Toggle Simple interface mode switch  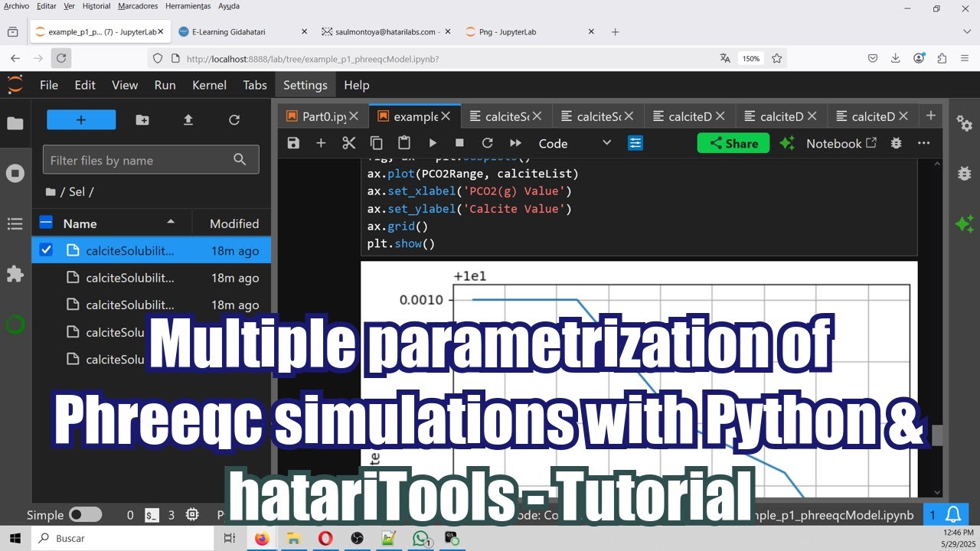point(85,515)
